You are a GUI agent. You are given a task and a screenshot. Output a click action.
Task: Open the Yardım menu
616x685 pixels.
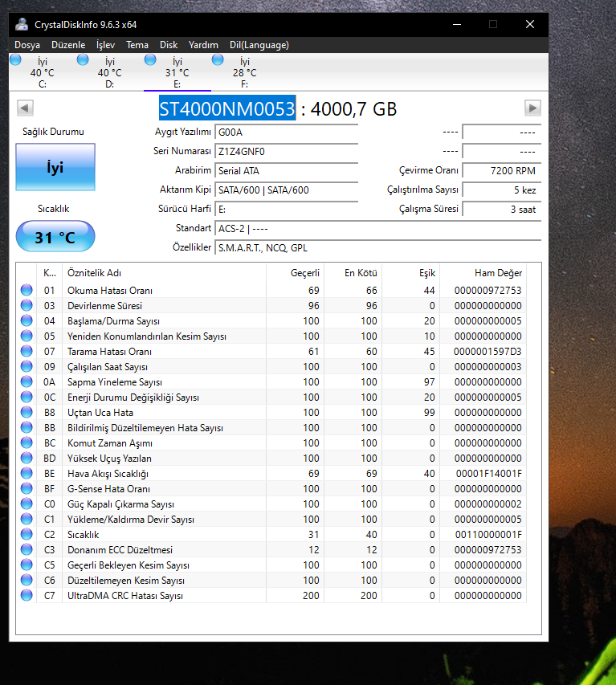203,45
